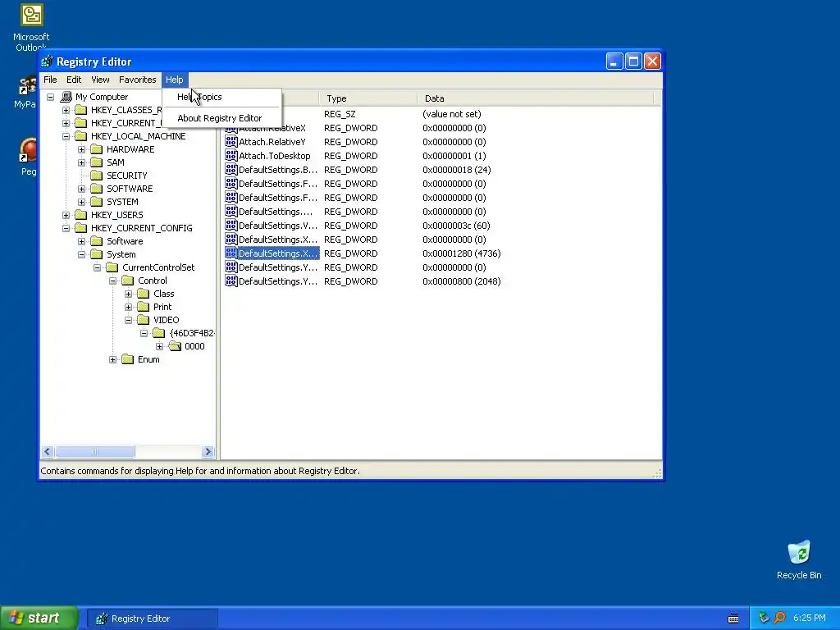Viewport: 840px width, 630px height.
Task: Open the Edit menu
Action: pyautogui.click(x=74, y=80)
